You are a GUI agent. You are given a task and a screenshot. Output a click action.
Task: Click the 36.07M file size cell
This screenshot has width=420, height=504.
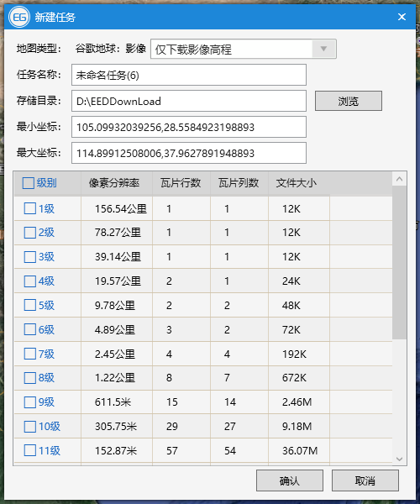pyautogui.click(x=300, y=450)
